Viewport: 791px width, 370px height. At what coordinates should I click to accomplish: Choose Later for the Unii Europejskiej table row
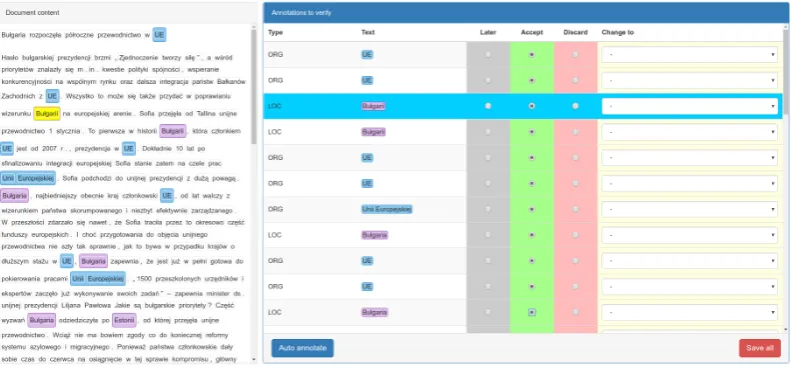pos(488,209)
